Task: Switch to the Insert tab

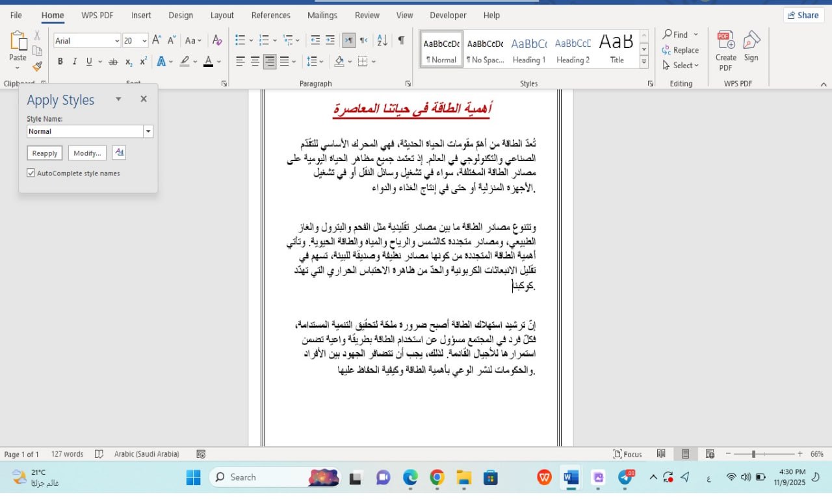Action: [141, 15]
